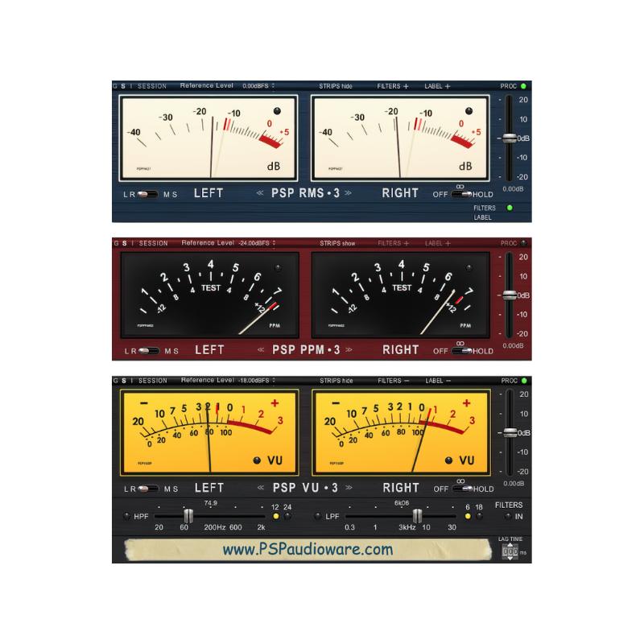Expand LABEL + on PPM panel
The height and width of the screenshot is (644, 644).
pyautogui.click(x=438, y=243)
